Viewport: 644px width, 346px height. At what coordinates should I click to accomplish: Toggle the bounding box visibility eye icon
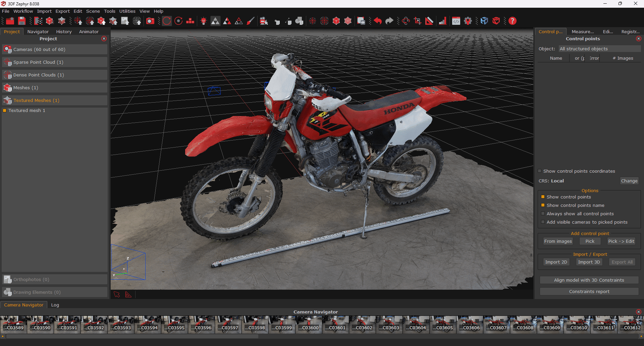[x=361, y=21]
